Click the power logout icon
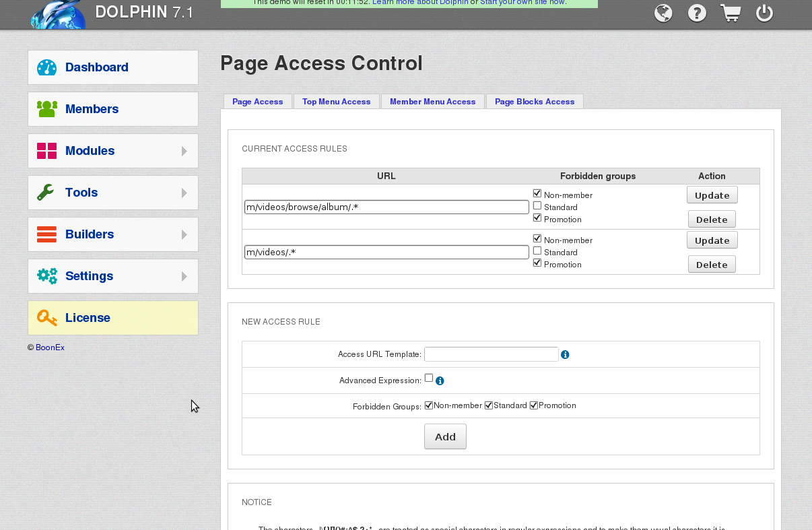Screen dimensions: 812x530 (764, 13)
